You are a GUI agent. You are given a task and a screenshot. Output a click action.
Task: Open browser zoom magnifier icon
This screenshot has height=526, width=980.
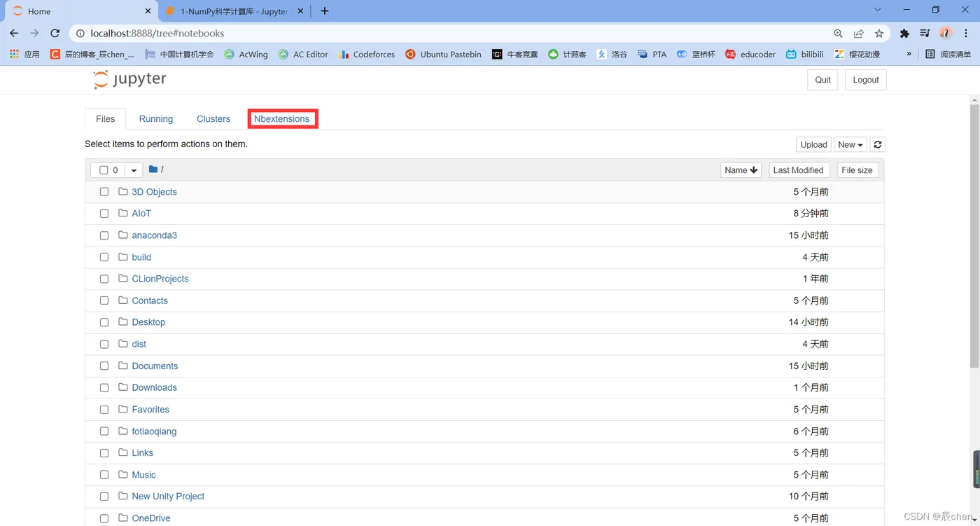[838, 33]
